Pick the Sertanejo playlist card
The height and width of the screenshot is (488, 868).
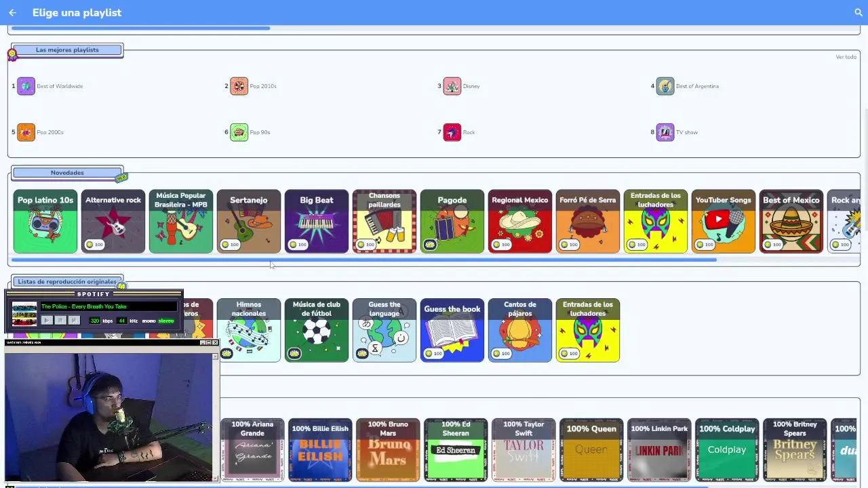[x=249, y=221]
